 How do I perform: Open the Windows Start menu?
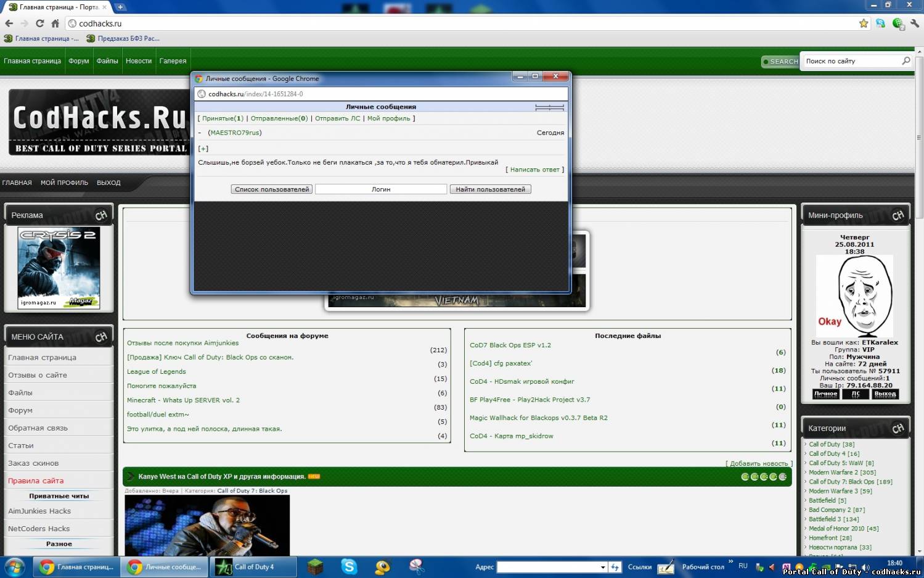click(x=15, y=567)
